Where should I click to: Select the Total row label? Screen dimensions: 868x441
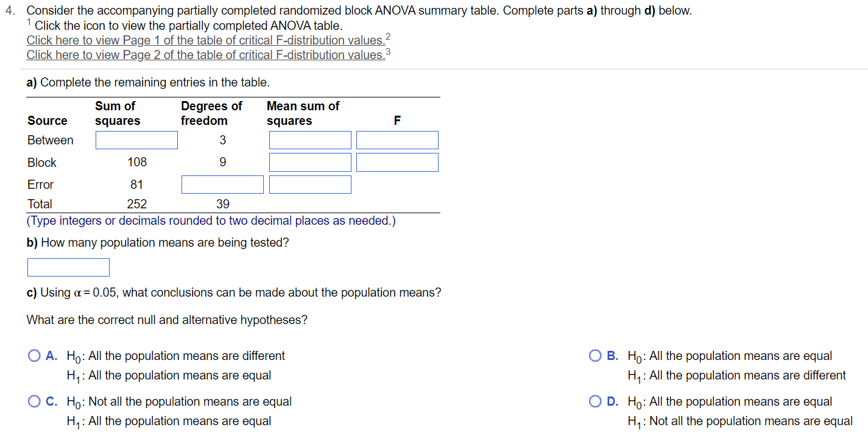coord(39,203)
